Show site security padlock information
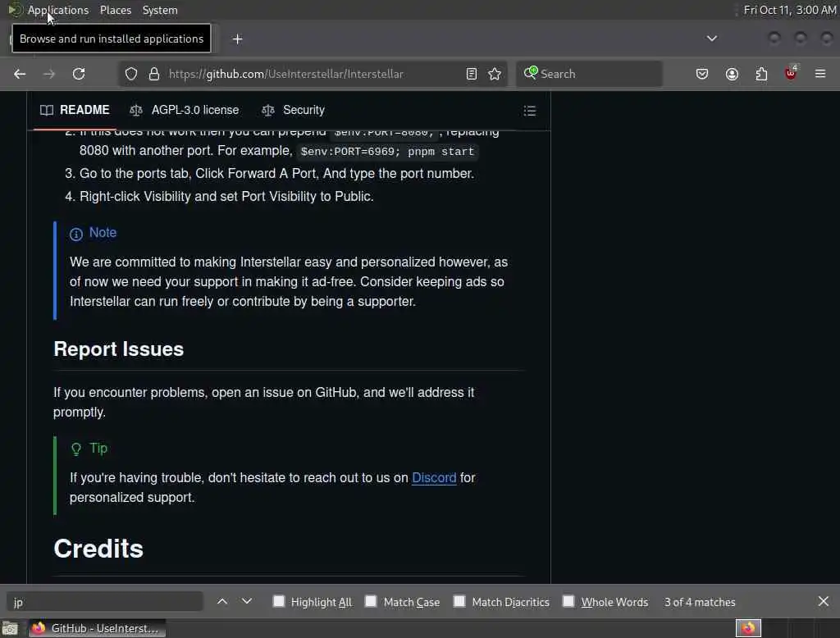The width and height of the screenshot is (840, 638). 154,74
